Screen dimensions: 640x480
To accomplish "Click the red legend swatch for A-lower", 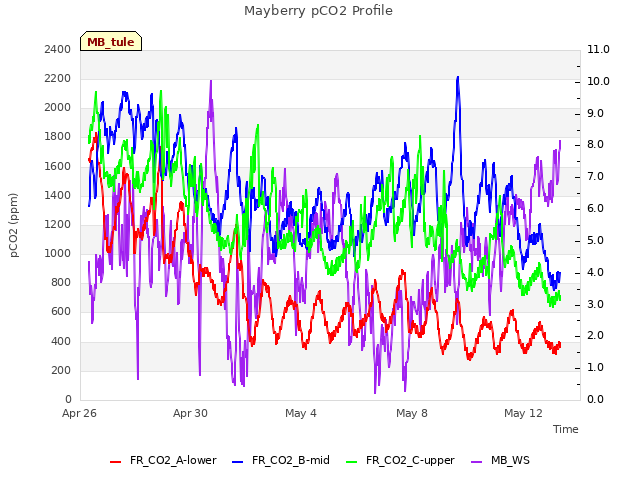I will [116, 461].
